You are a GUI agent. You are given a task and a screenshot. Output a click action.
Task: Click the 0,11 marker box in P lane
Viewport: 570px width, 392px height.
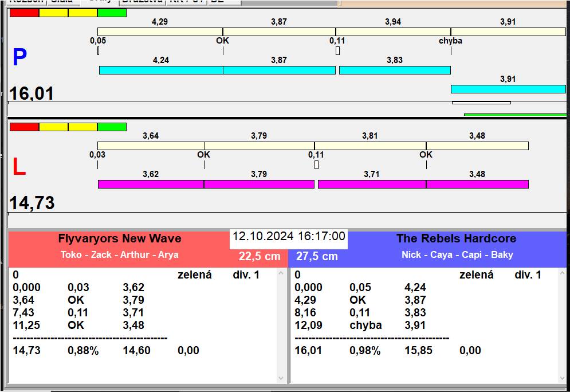338,51
